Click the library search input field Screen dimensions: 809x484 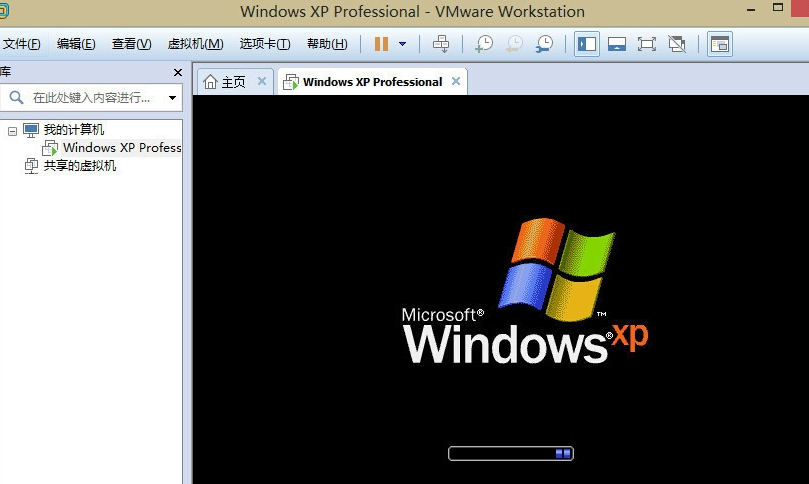(x=91, y=98)
